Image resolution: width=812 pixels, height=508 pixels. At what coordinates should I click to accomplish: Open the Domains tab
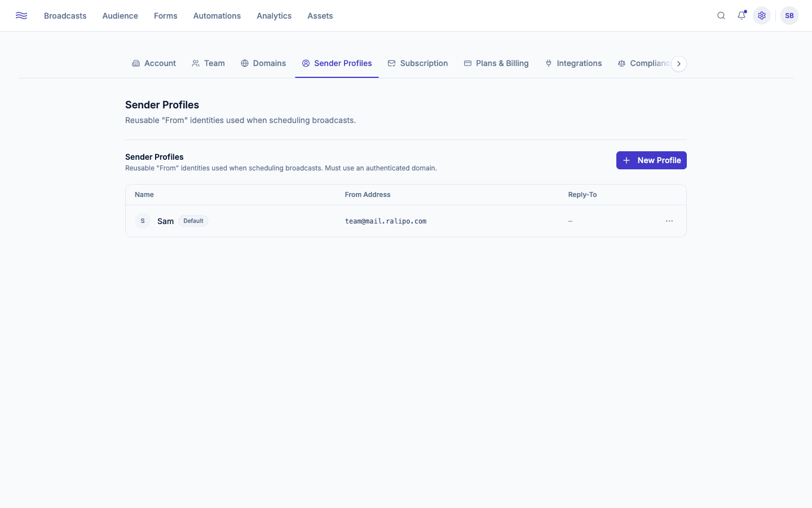pos(263,63)
